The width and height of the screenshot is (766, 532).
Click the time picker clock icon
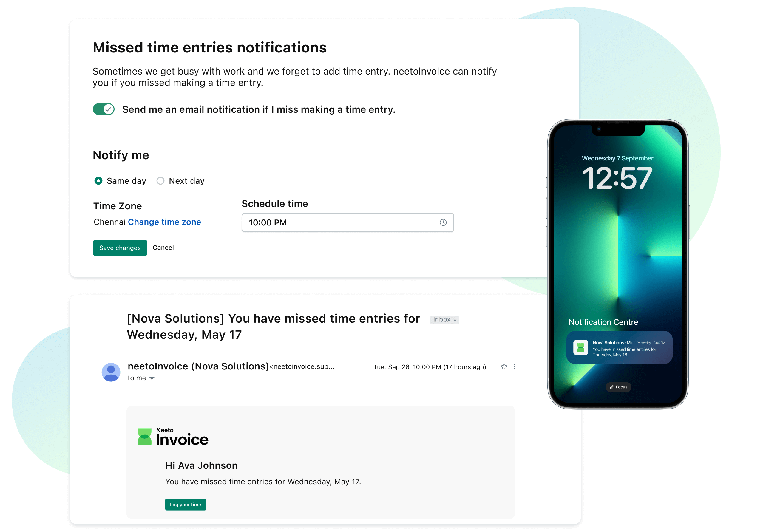[x=443, y=222]
